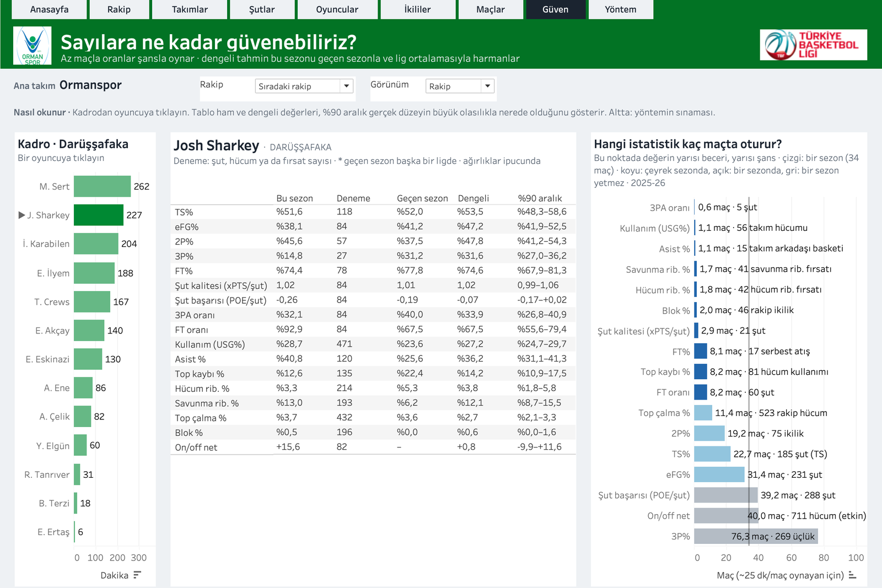Click 'Top çalma %' chart bar
Image resolution: width=882 pixels, height=588 pixels.
click(703, 413)
